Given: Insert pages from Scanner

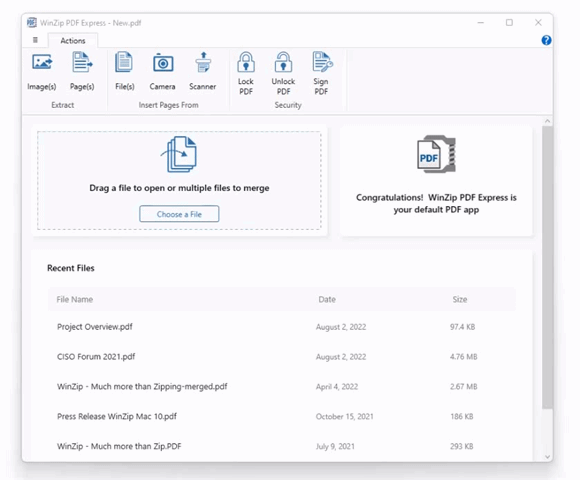Looking at the screenshot, I should click(203, 71).
